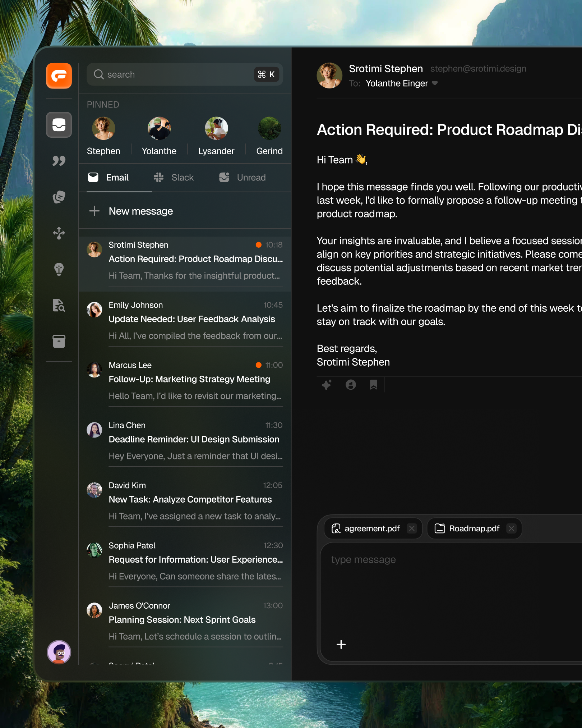
Task: Remove the agreement.pdf attachment
Action: point(412,528)
